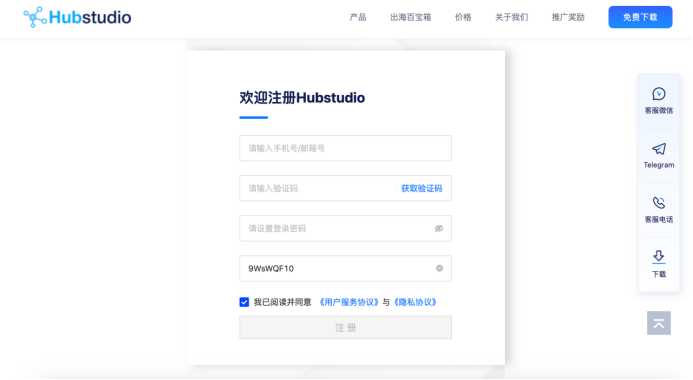Clear the invite code 9WsWQF10 field
Viewport: 693px width, 380px height.
click(x=439, y=268)
